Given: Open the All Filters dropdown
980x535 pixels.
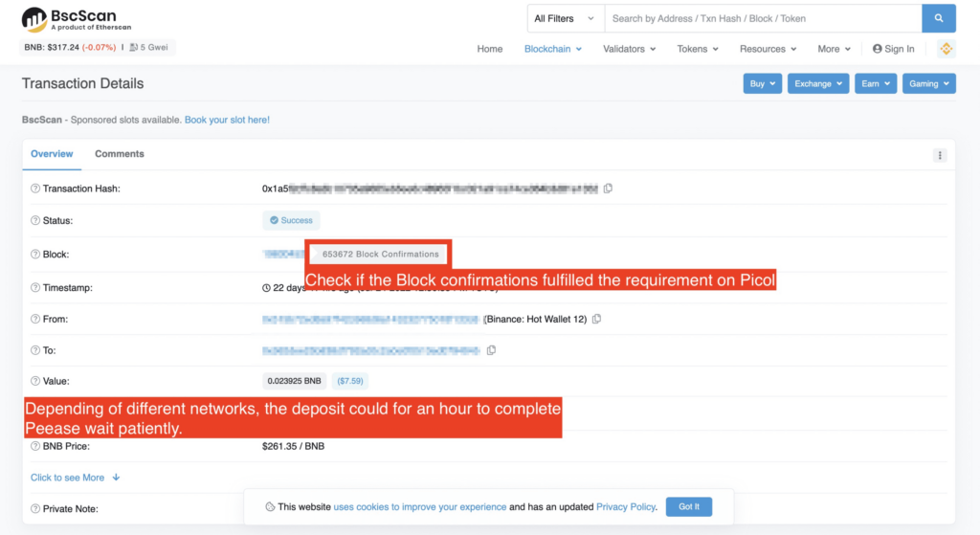Looking at the screenshot, I should coord(565,18).
